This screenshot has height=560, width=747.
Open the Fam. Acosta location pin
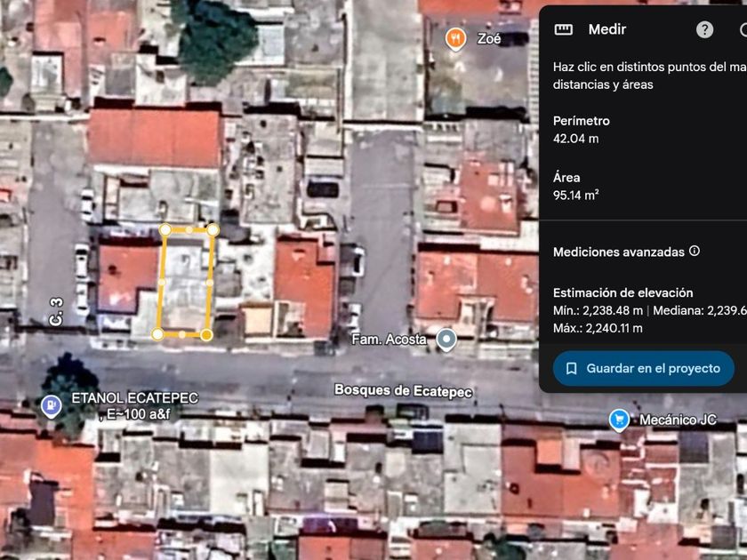pos(446,340)
